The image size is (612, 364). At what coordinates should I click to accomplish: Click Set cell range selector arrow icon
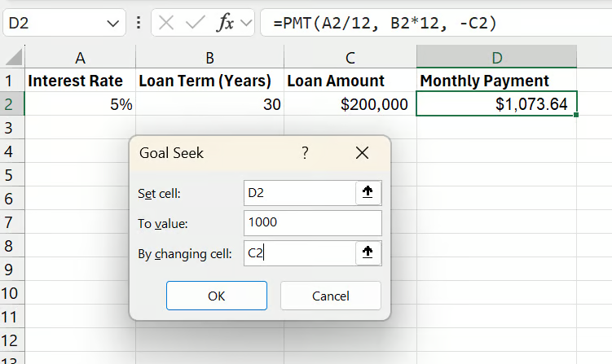[368, 192]
